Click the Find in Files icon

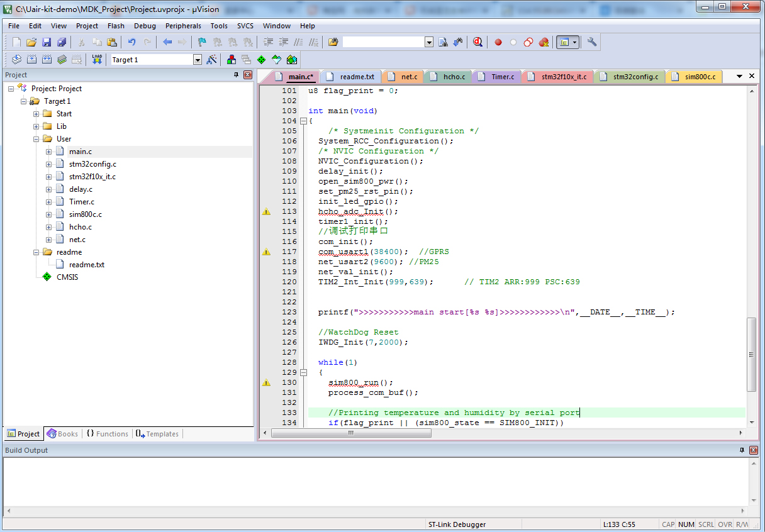[333, 42]
